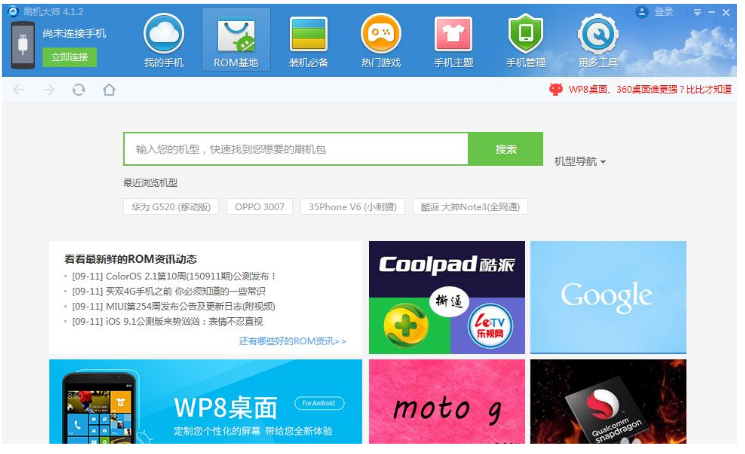
Task: Open 装机必备 essential apps icon
Action: point(308,40)
